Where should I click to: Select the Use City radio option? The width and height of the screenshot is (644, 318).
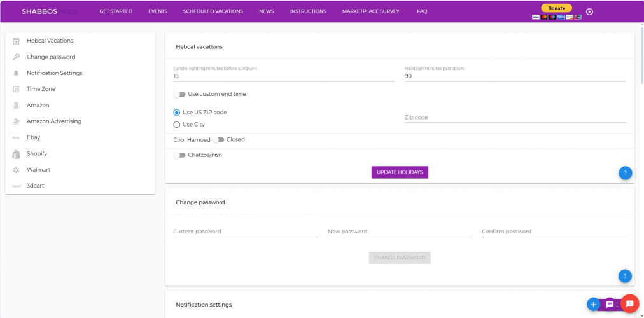[x=177, y=125]
